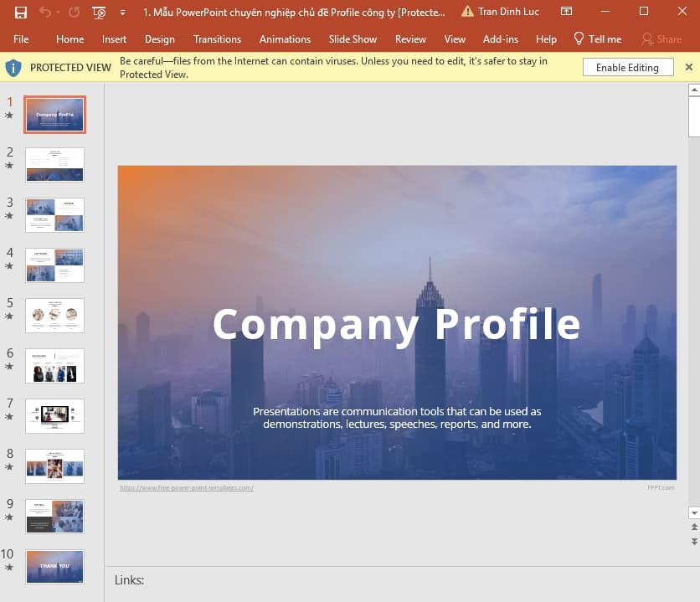Click the Protected View shield icon
700x602 pixels.
pyautogui.click(x=13, y=67)
